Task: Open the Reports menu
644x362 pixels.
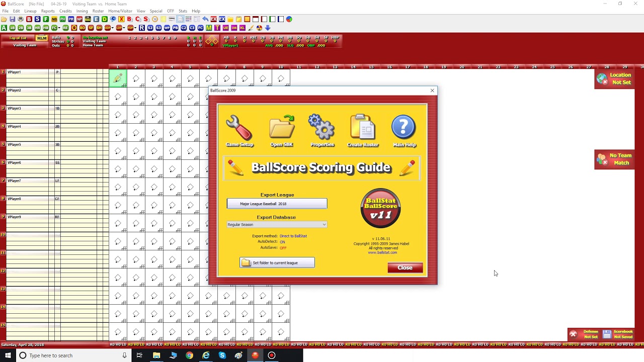Action: click(48, 11)
